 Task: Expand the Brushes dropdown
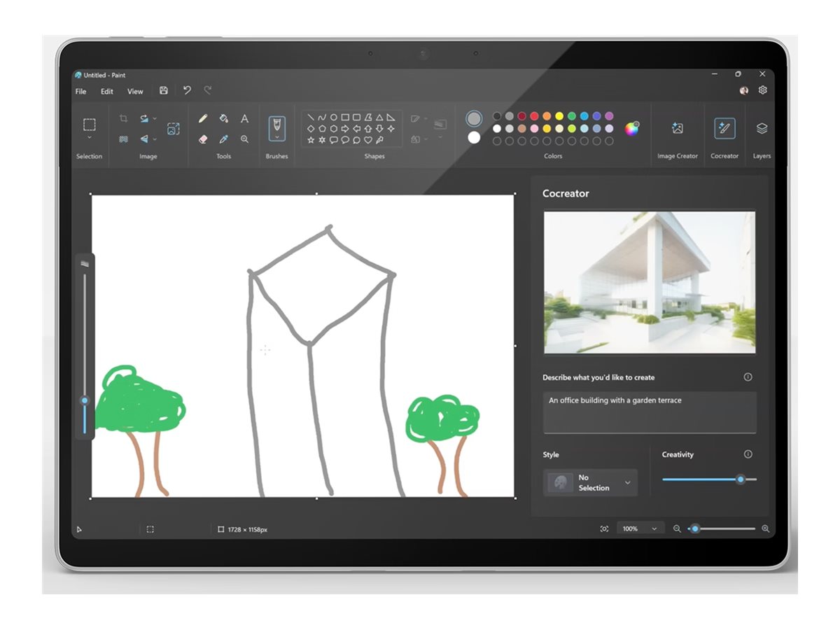click(277, 136)
